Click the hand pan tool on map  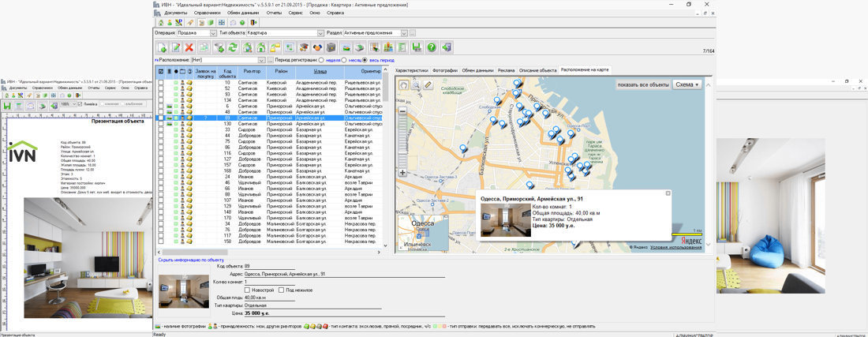coord(404,84)
